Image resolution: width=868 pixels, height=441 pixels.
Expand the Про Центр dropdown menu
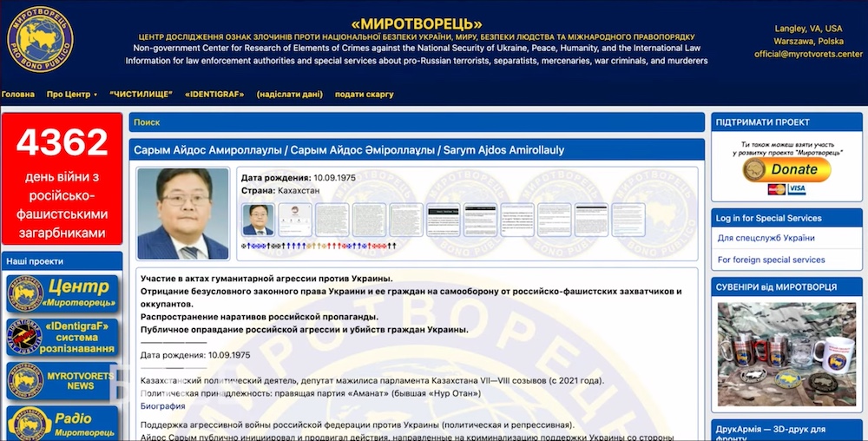point(72,95)
